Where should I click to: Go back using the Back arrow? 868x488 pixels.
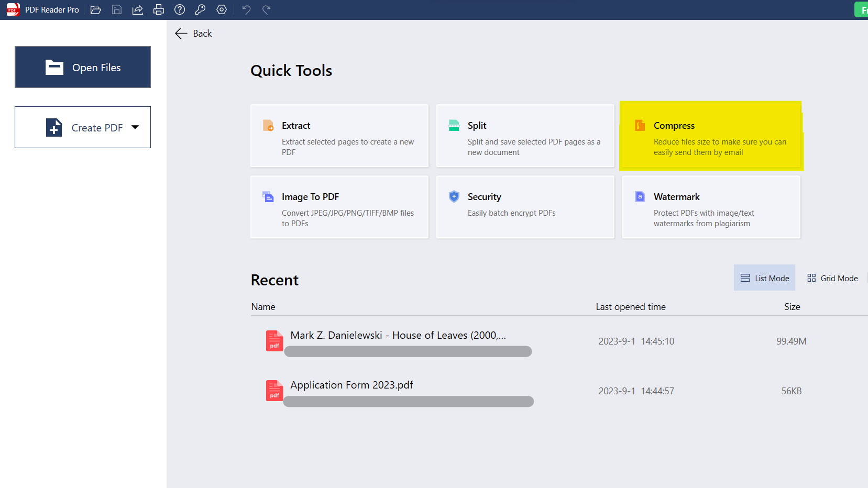pyautogui.click(x=193, y=34)
